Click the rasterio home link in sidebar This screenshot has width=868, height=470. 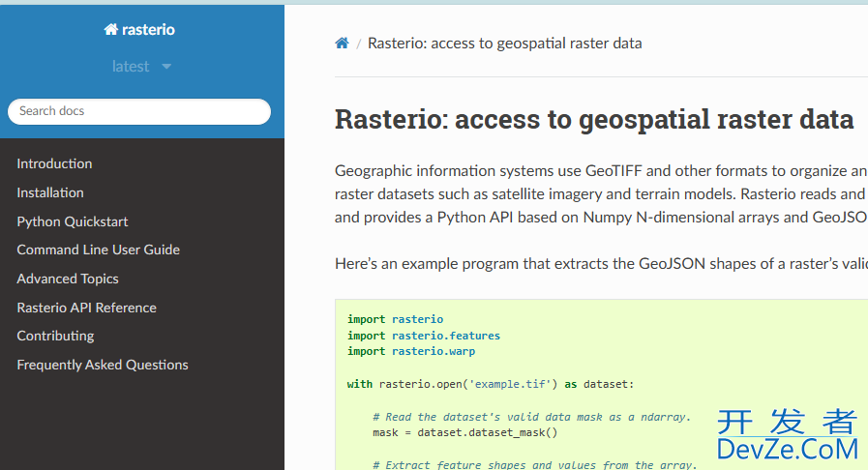click(x=139, y=29)
